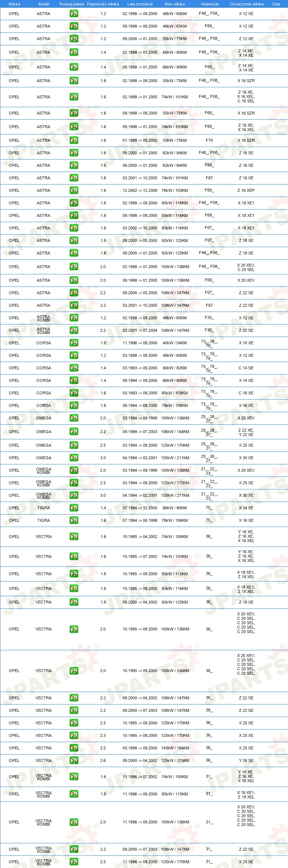Click the fuel icon in the Vectra Y 26 SE row

tap(74, 760)
